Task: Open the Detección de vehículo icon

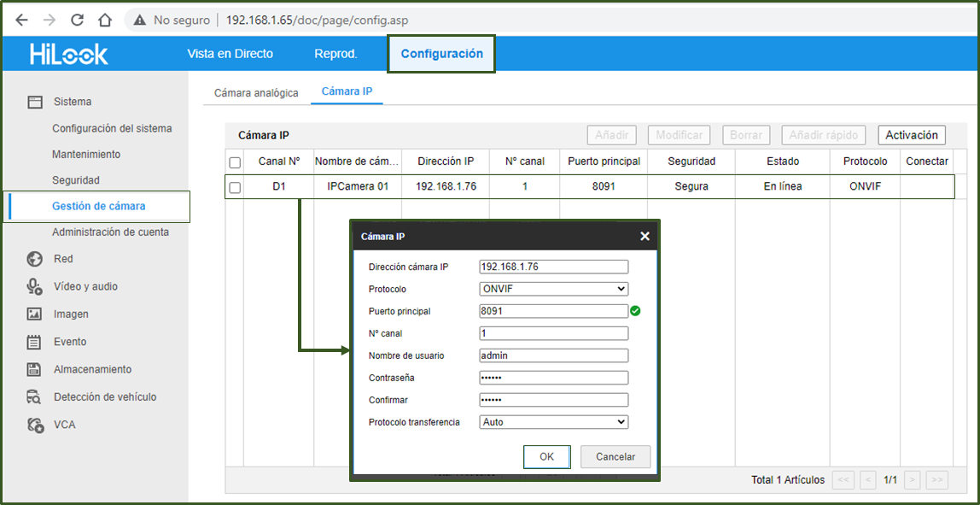Action: tap(34, 396)
